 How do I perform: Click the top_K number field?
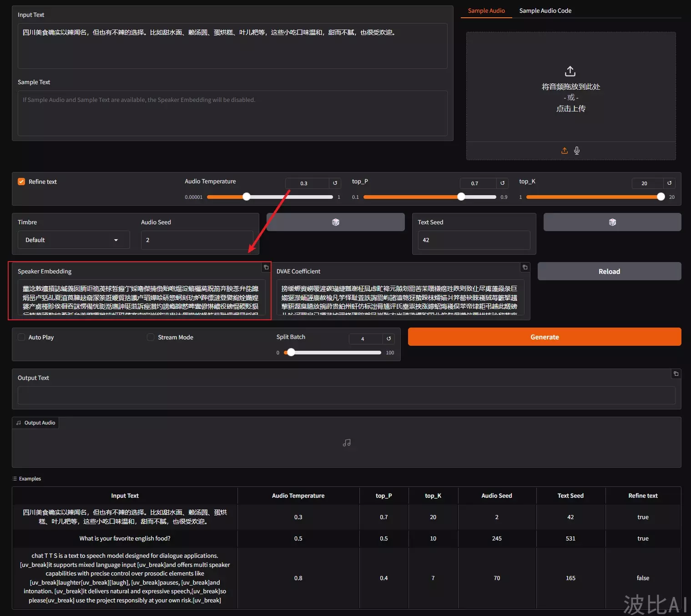point(648,183)
